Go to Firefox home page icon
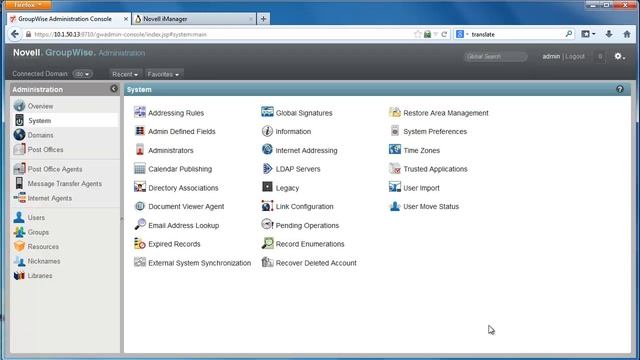The width and height of the screenshot is (640, 360). click(x=627, y=34)
